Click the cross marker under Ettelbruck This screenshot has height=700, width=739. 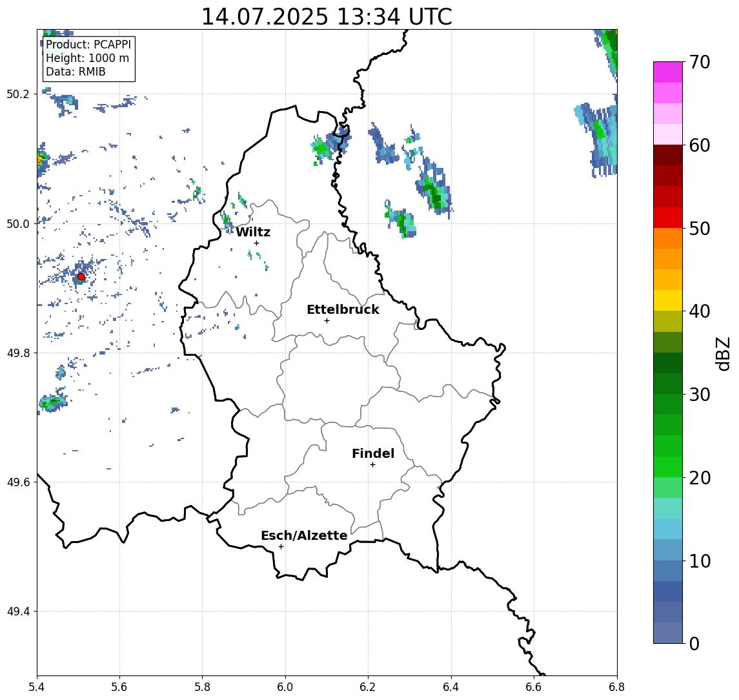327,321
